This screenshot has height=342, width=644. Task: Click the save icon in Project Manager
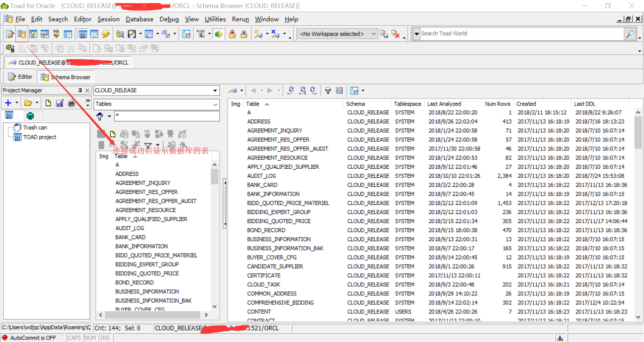[x=60, y=103]
